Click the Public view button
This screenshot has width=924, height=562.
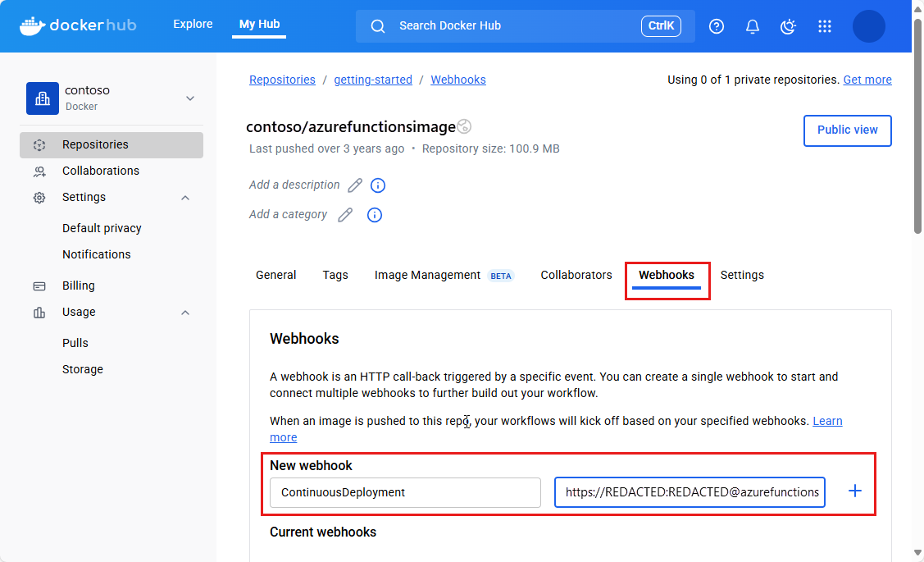click(x=847, y=130)
